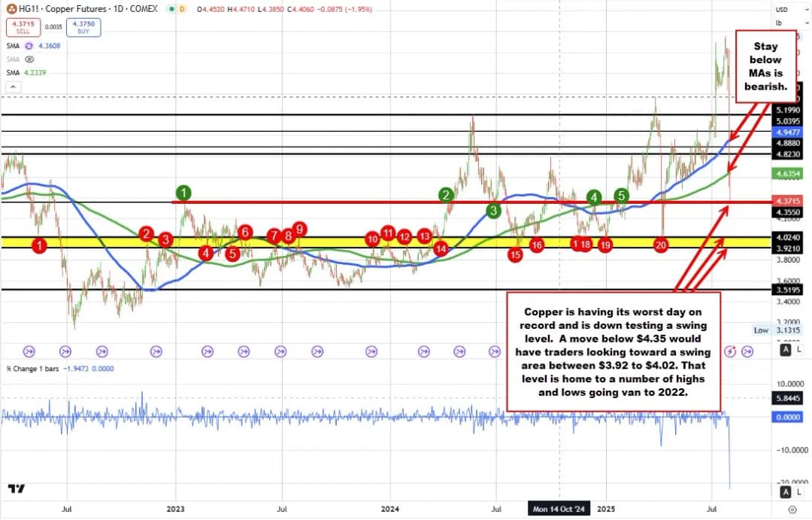Click the 4.3750 BUY button

pyautogui.click(x=83, y=28)
